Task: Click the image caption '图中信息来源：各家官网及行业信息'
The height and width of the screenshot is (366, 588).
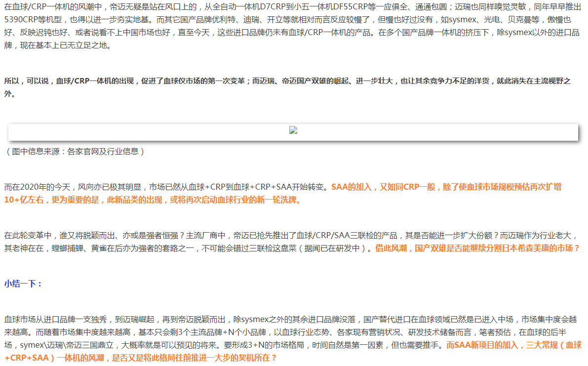Action: 75,152
